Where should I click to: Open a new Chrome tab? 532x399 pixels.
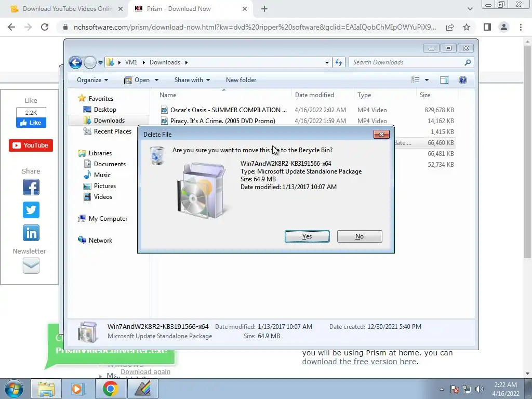pos(264,9)
